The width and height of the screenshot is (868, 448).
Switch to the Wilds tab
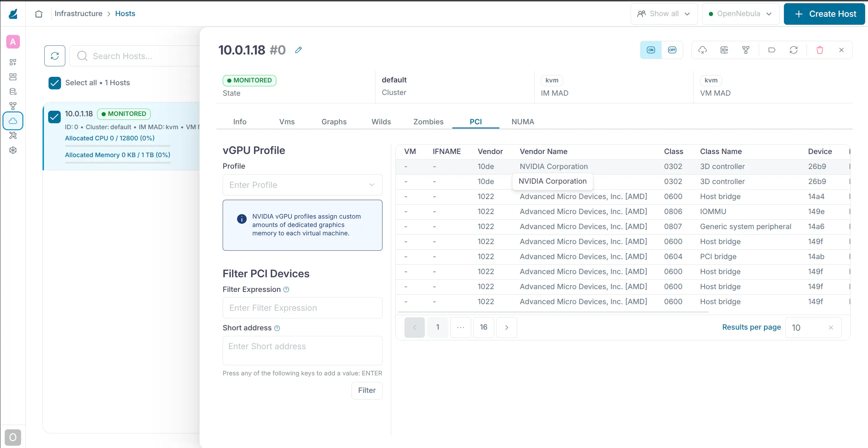point(381,122)
